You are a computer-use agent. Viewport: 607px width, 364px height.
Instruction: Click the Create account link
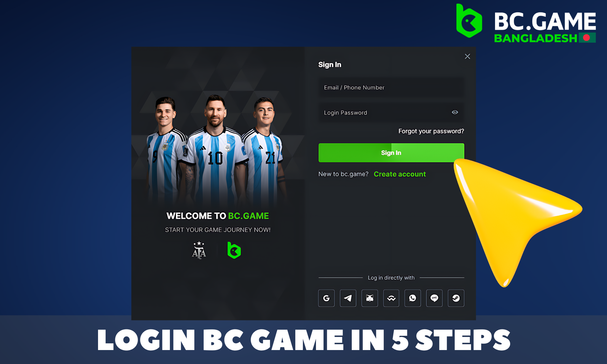[x=400, y=174]
